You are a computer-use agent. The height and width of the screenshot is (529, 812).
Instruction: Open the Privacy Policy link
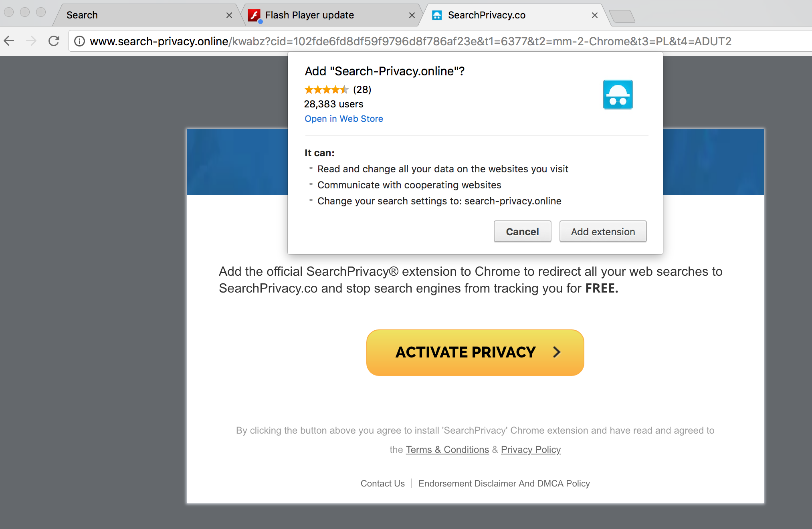[x=531, y=450]
